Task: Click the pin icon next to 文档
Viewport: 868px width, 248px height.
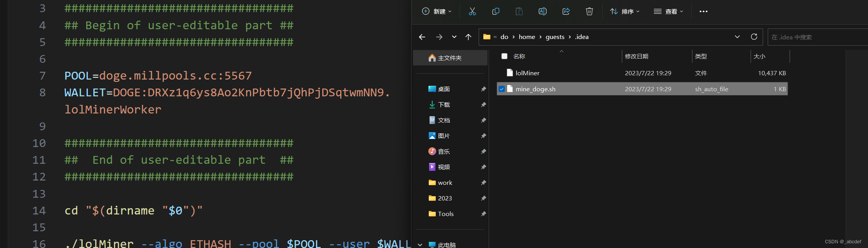Action: [483, 120]
